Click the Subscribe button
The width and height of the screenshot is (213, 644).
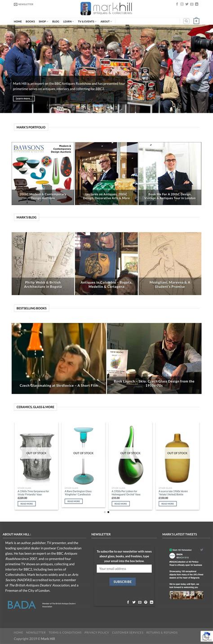click(122, 581)
